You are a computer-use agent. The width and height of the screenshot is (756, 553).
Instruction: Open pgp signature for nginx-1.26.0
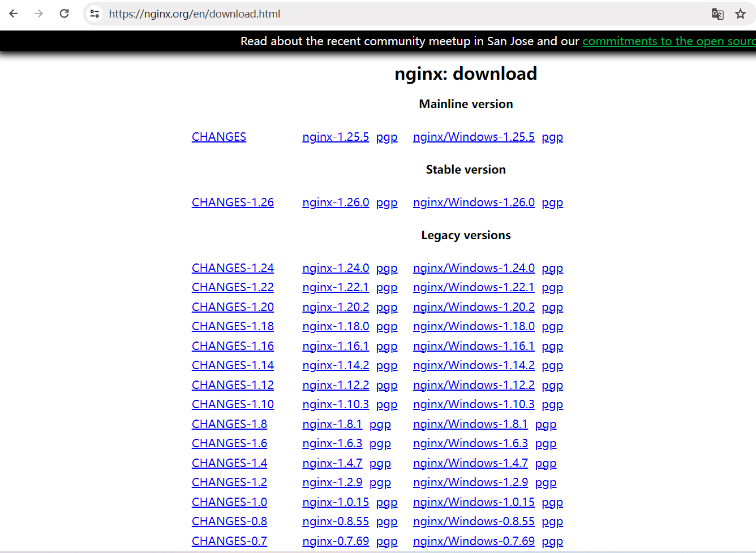pos(387,203)
